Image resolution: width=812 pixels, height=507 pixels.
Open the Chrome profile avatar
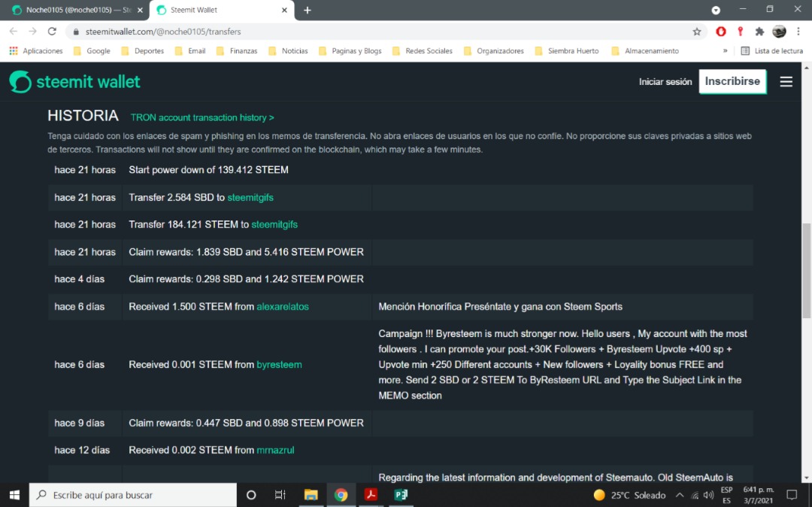click(x=779, y=32)
